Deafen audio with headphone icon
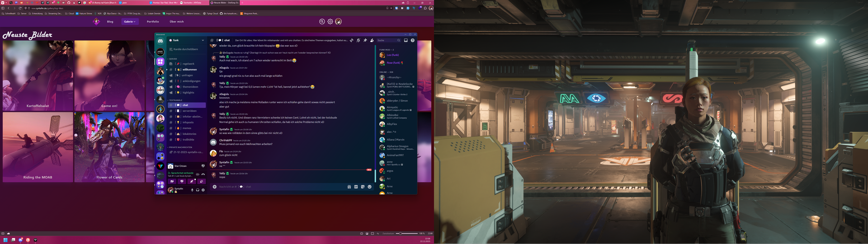The width and height of the screenshot is (868, 244). pyautogui.click(x=198, y=190)
